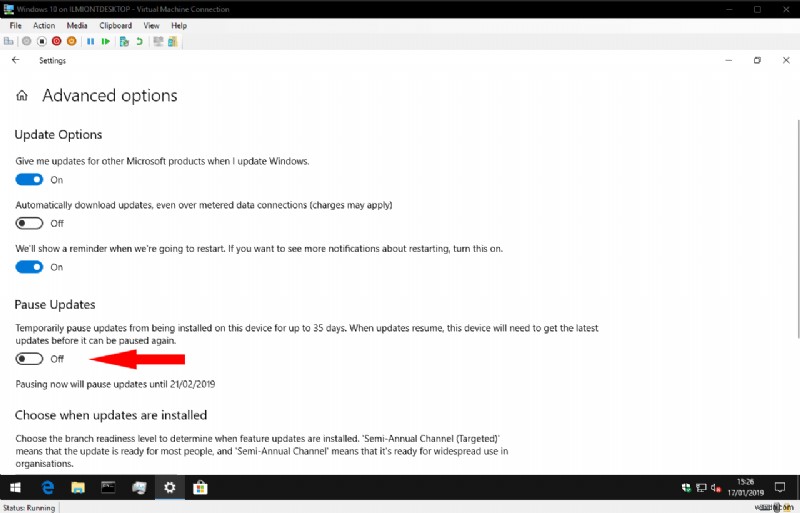Minimize the inner Settings window
Viewport: 800px width, 513px height.
(x=729, y=60)
